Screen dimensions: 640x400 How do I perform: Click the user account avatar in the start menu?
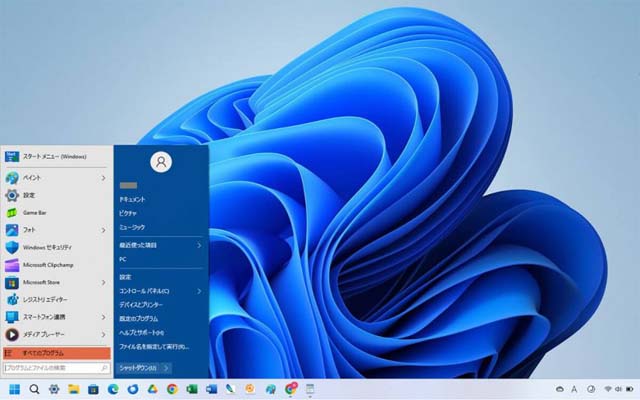pyautogui.click(x=161, y=162)
